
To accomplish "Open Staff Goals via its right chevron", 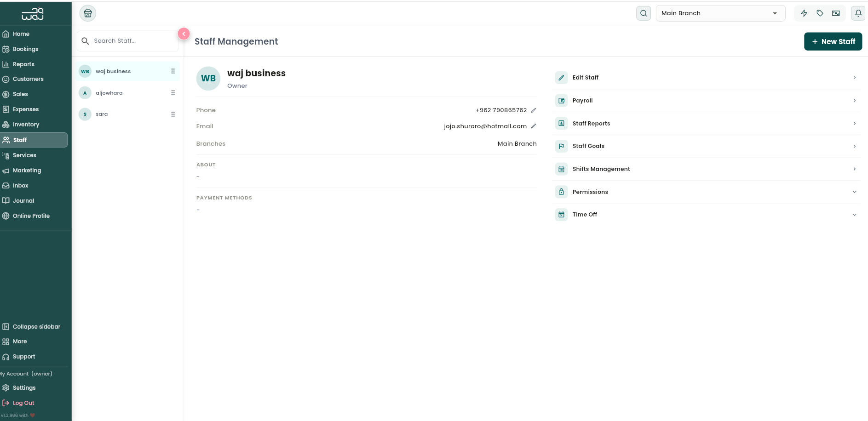I will tap(855, 146).
